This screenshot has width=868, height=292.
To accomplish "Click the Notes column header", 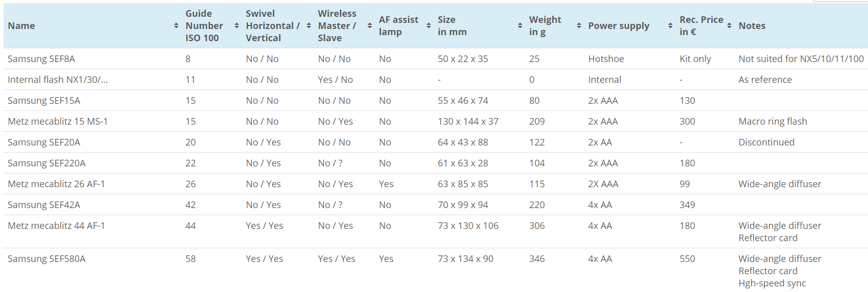I will tap(752, 26).
